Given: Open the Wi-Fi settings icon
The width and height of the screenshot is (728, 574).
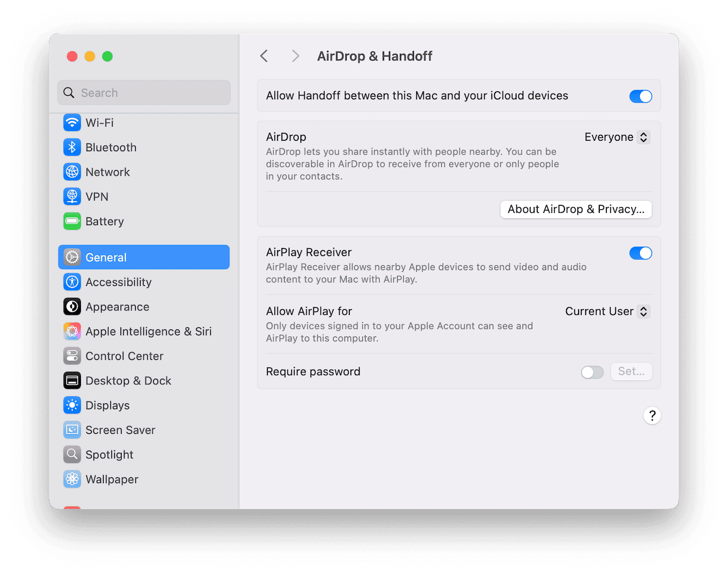Looking at the screenshot, I should 72,122.
